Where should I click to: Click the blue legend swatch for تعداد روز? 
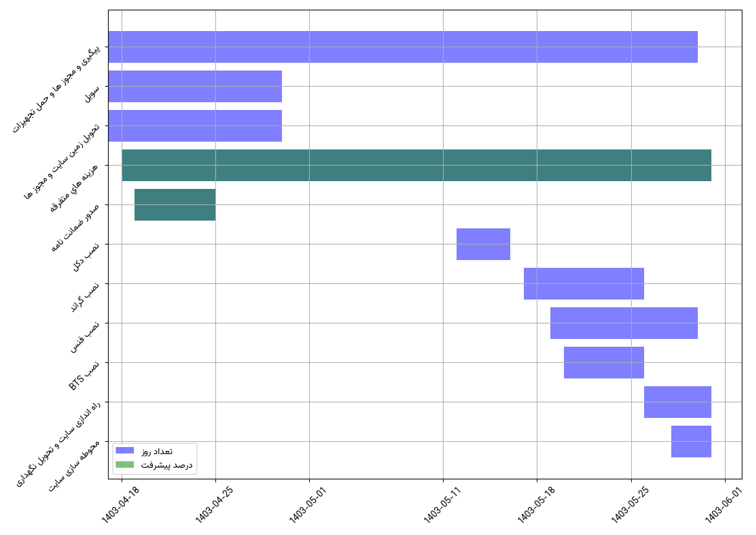coord(124,450)
